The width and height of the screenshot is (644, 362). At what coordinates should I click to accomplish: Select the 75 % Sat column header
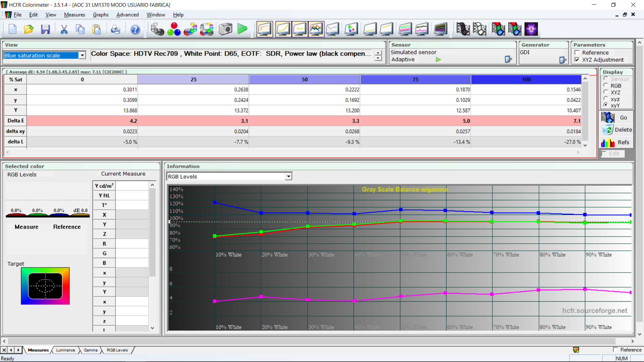(415, 79)
